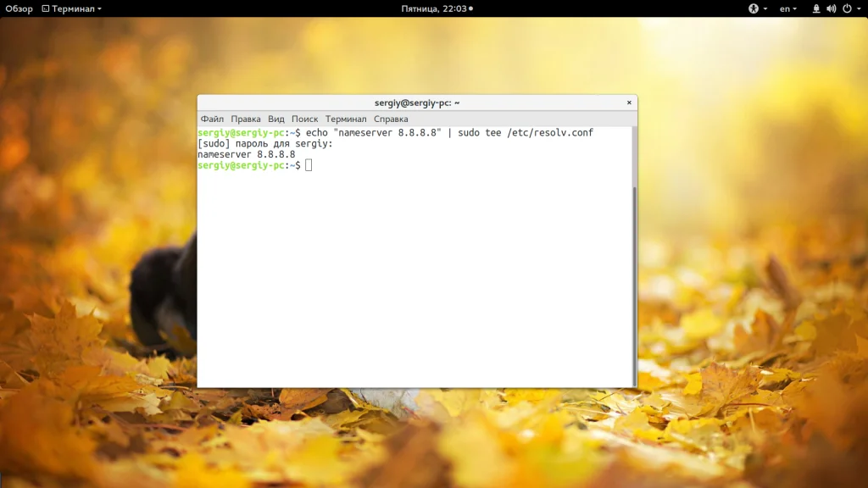
Task: Click the wired network status icon
Action: click(x=816, y=8)
